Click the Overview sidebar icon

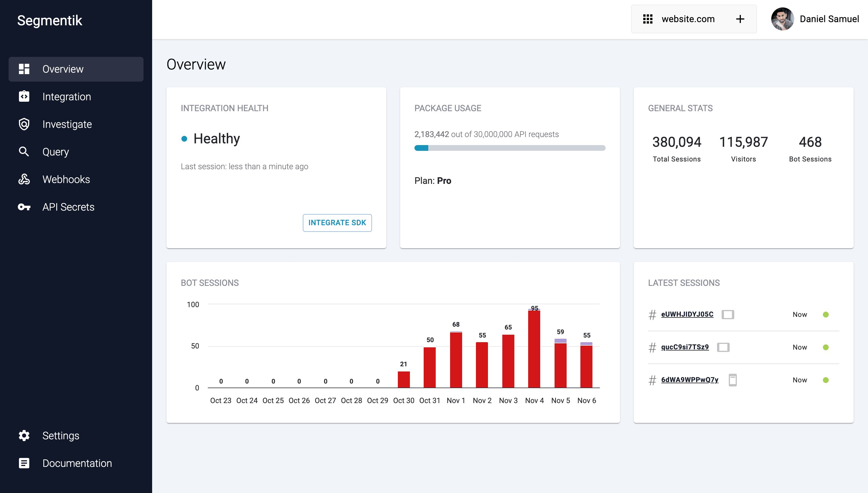point(24,69)
